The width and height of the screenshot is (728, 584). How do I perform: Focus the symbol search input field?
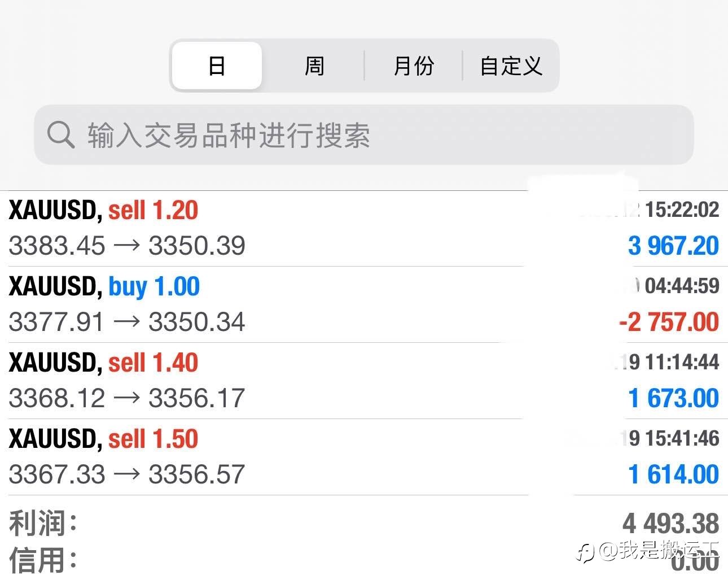point(363,135)
